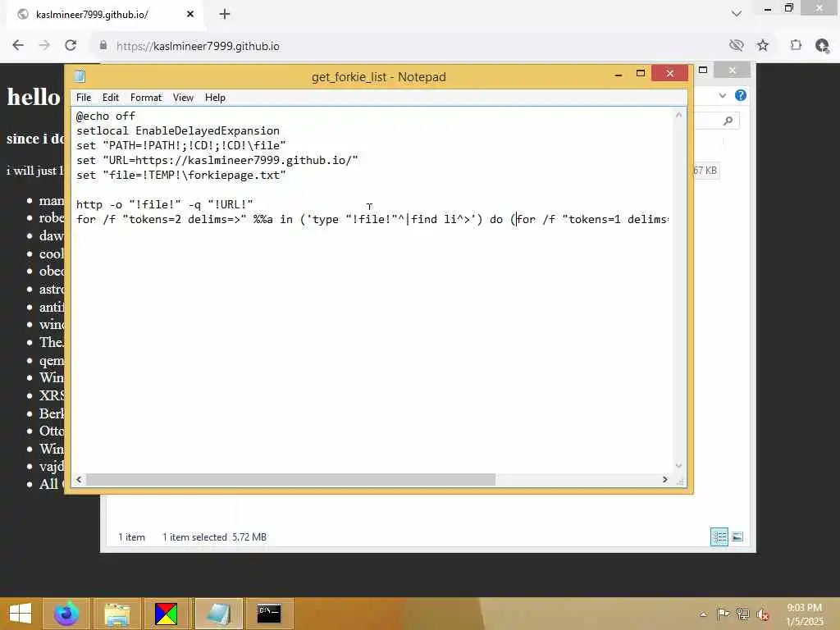This screenshot has width=840, height=630.
Task: Open the browser extensions icon
Action: pyautogui.click(x=796, y=46)
